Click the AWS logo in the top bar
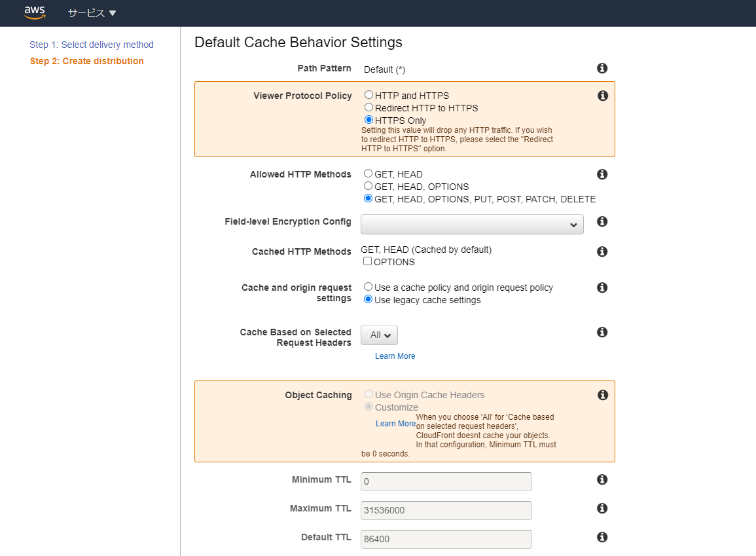This screenshot has height=556, width=756. pos(34,12)
